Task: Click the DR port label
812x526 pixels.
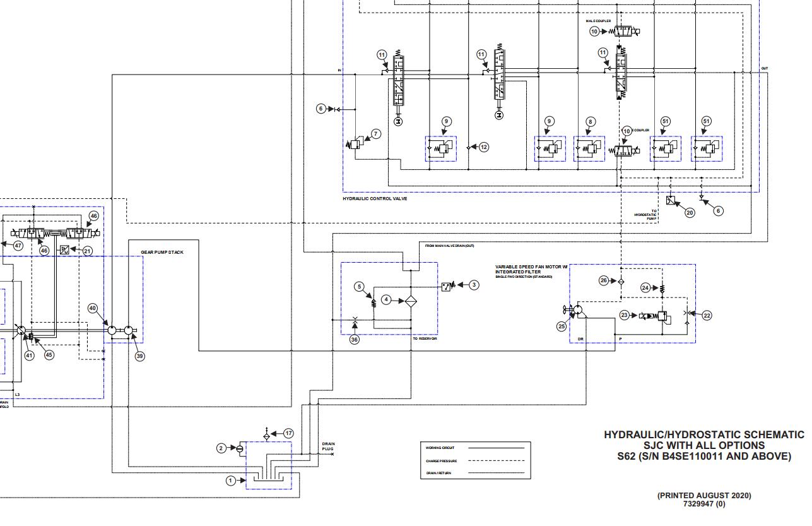Action: point(580,339)
